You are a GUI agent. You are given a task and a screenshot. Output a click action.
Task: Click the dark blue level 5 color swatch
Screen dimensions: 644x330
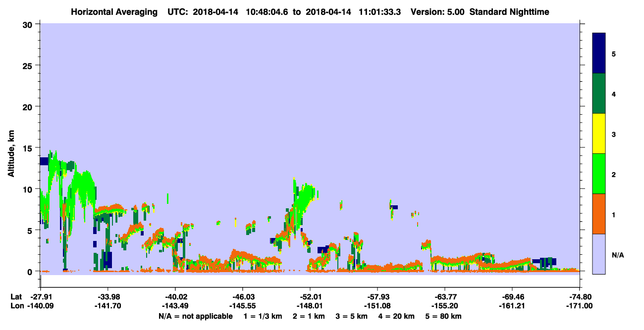[x=599, y=53]
